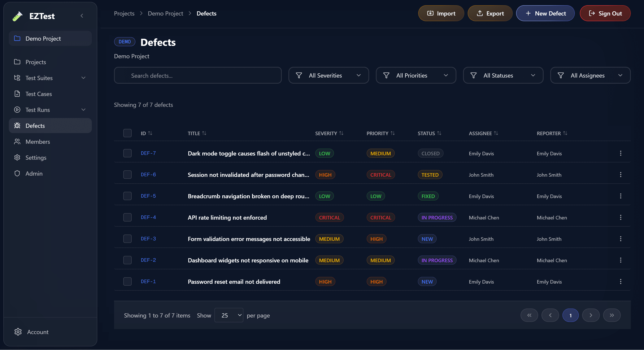Tick the checkbox for defect DEF-4
The width and height of the screenshot is (644, 350).
pos(127,217)
